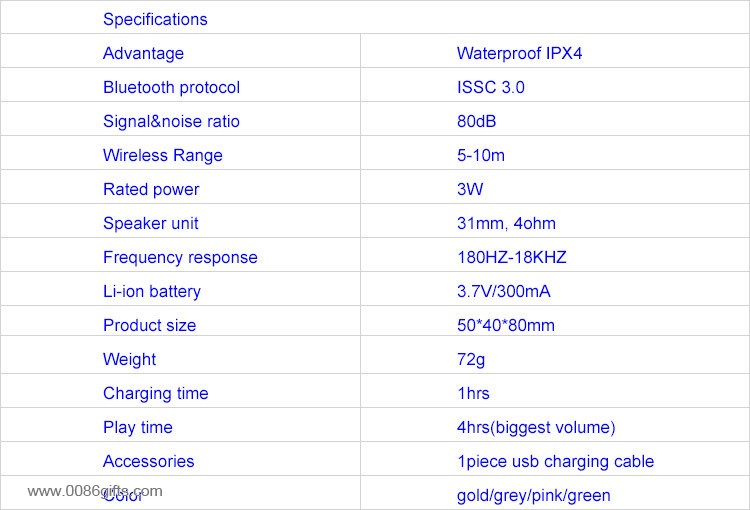Click the 50*40*80mm product size value

coord(505,325)
